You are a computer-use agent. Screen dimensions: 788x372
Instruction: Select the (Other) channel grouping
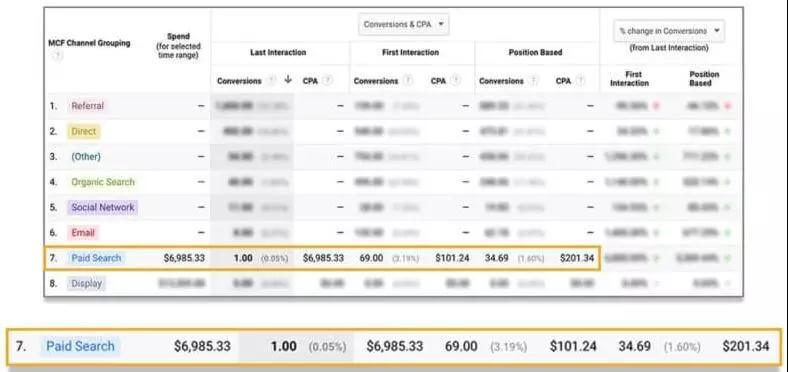click(x=86, y=157)
